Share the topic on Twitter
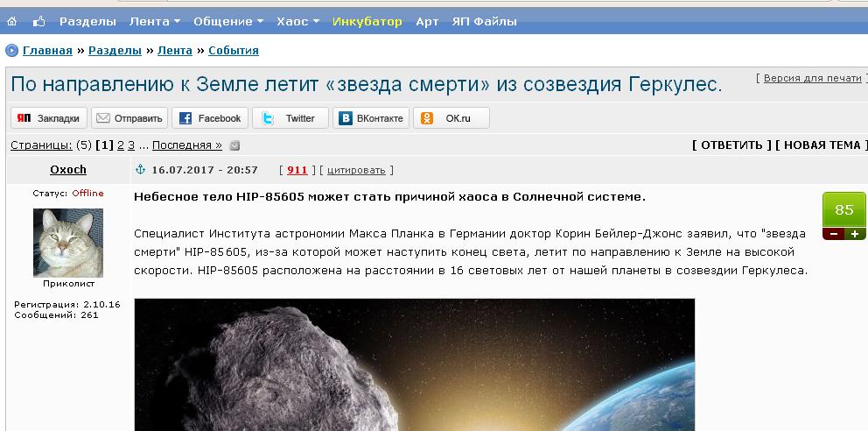The height and width of the screenshot is (431, 868). pos(290,118)
